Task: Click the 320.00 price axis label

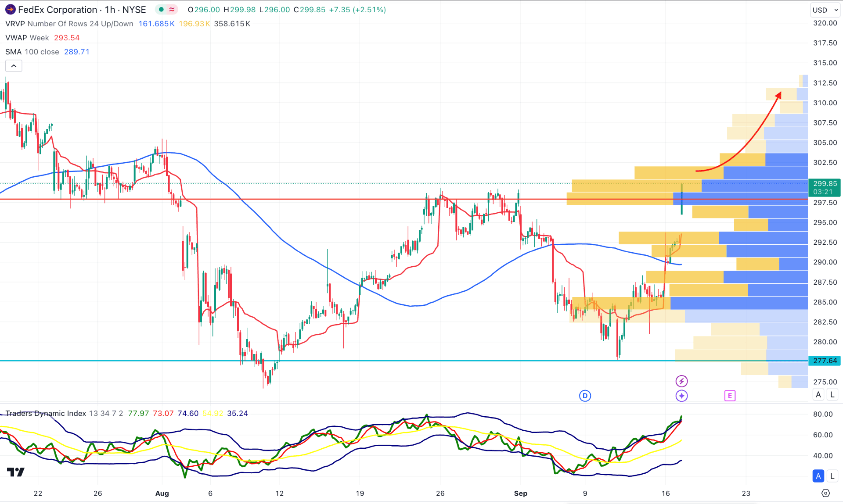Action: 825,23
